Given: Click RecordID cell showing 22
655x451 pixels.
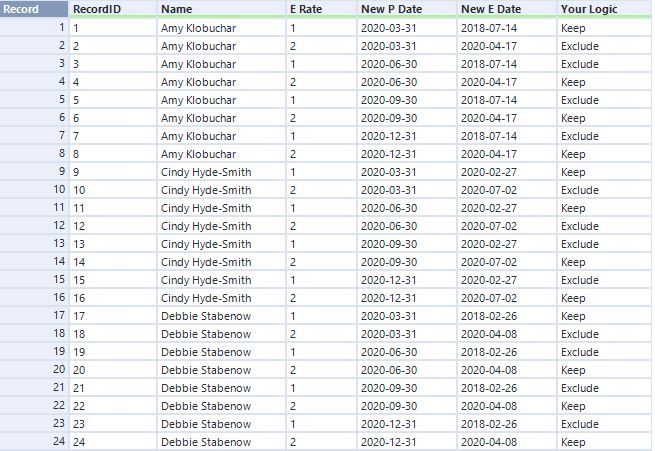Looking at the screenshot, I should [113, 405].
